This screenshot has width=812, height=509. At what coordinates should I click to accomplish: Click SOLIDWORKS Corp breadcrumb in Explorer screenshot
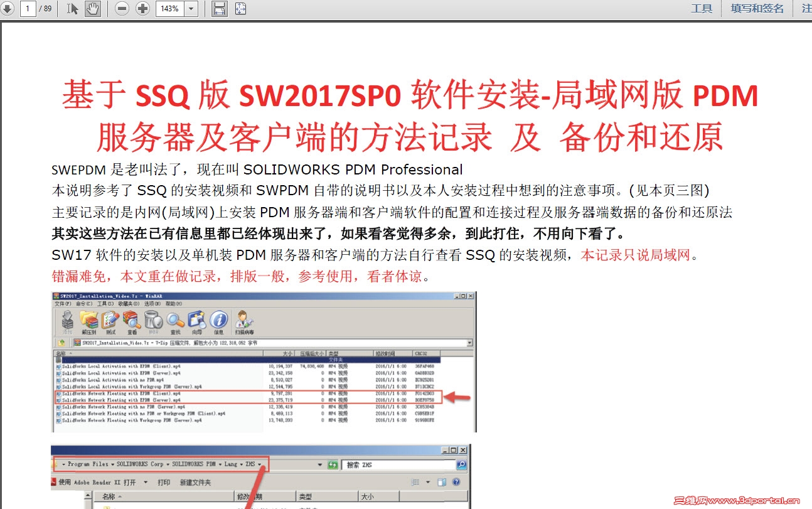tap(139, 464)
